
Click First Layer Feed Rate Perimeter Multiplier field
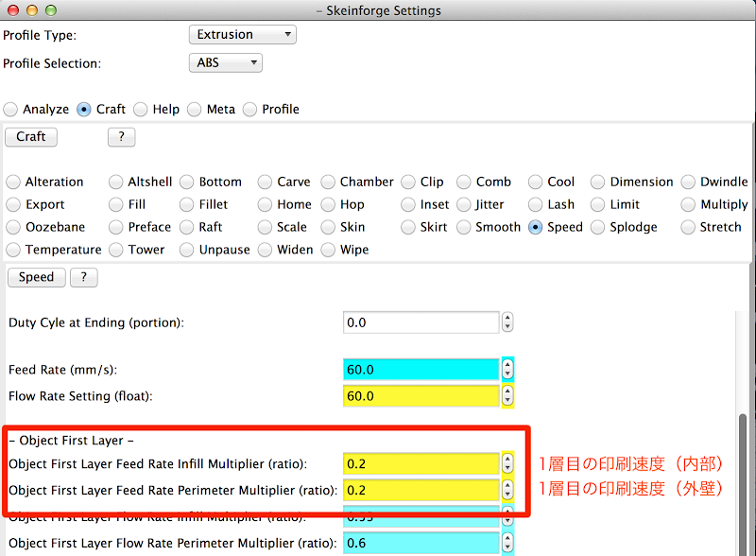[x=421, y=491]
